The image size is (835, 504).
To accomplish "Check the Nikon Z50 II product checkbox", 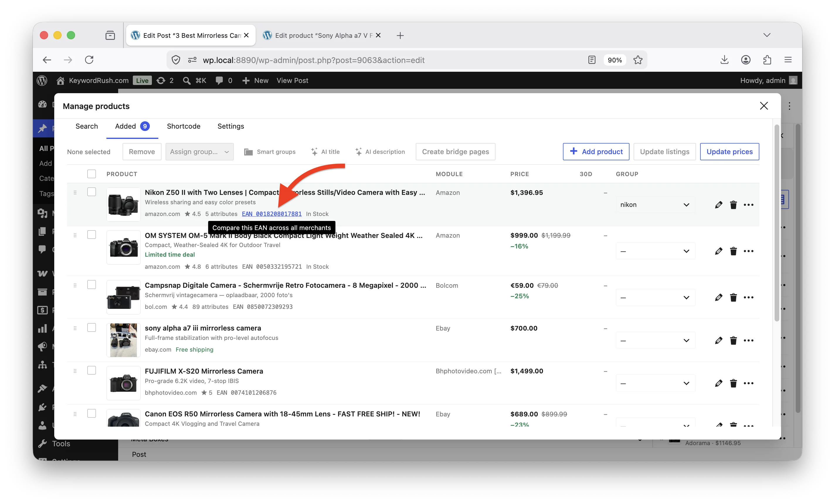I will tap(91, 192).
